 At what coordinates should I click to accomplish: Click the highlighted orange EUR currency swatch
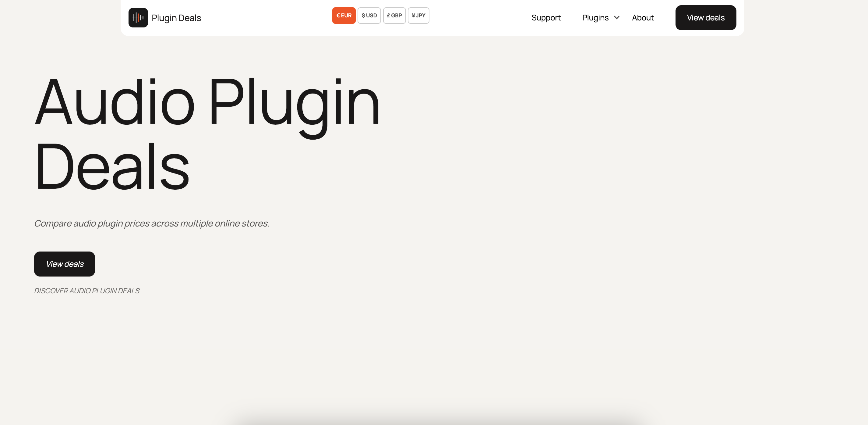[344, 15]
